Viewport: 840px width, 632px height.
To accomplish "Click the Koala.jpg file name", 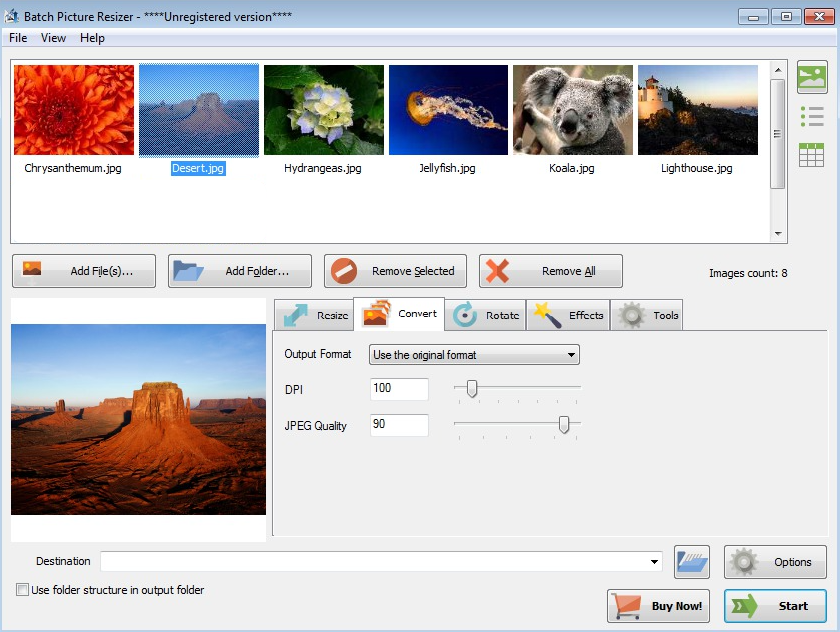I will pyautogui.click(x=572, y=168).
